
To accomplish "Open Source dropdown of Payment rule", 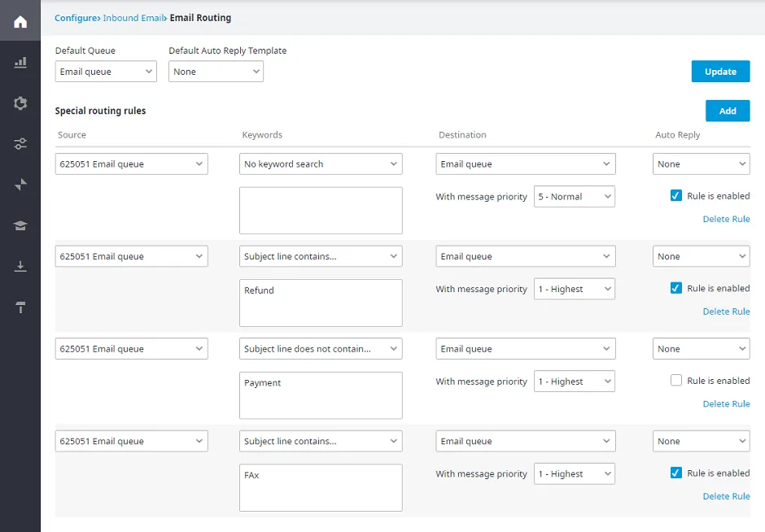I will [x=131, y=349].
